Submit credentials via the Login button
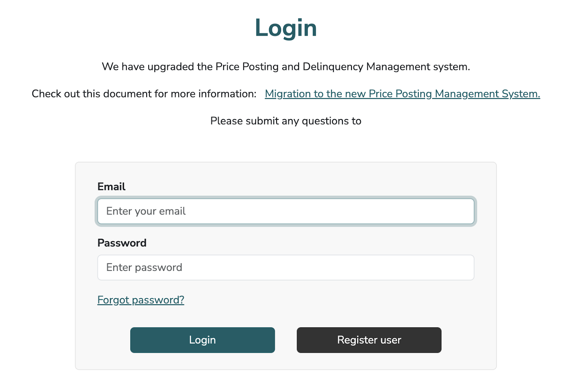 [x=202, y=340]
